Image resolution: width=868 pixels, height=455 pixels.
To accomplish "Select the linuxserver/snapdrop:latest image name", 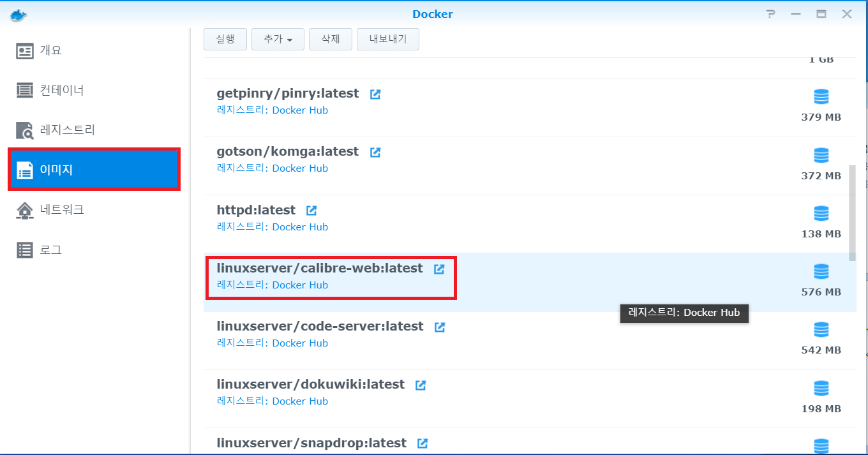I will click(x=311, y=442).
